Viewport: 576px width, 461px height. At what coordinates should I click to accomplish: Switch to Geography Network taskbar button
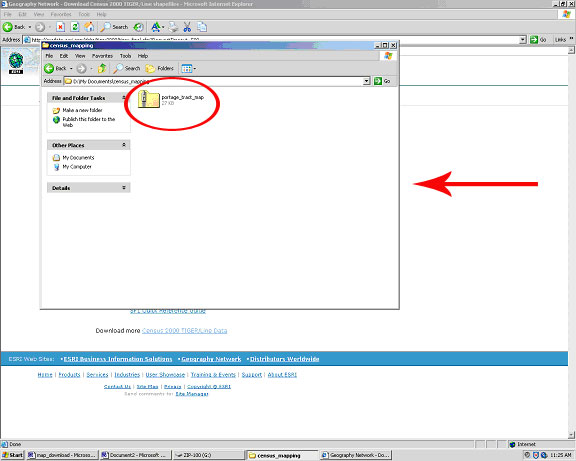[x=355, y=455]
